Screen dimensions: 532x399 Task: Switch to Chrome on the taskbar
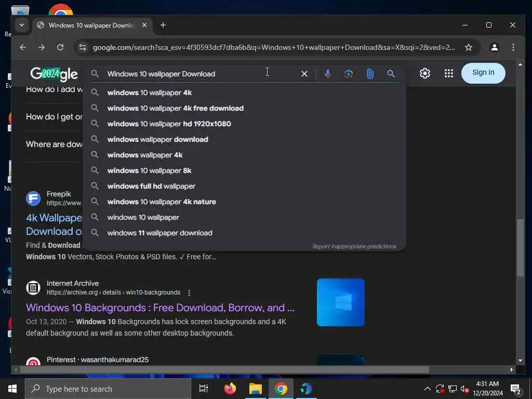pyautogui.click(x=281, y=389)
